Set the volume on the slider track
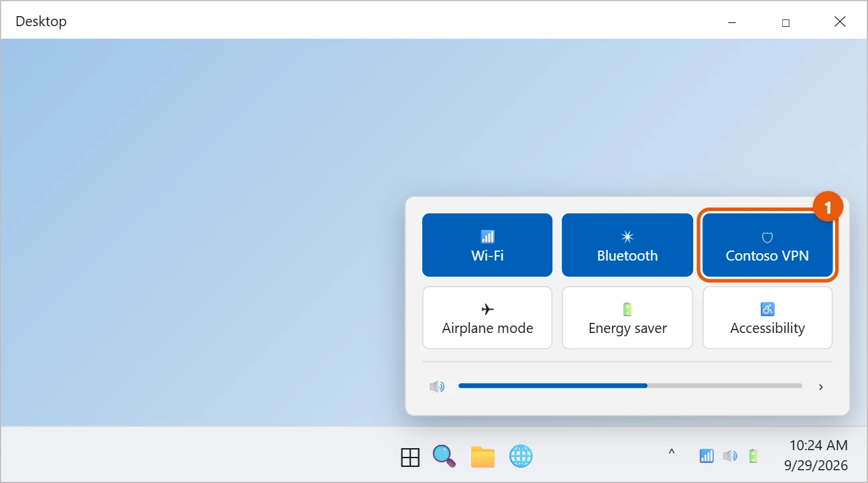 [x=630, y=386]
